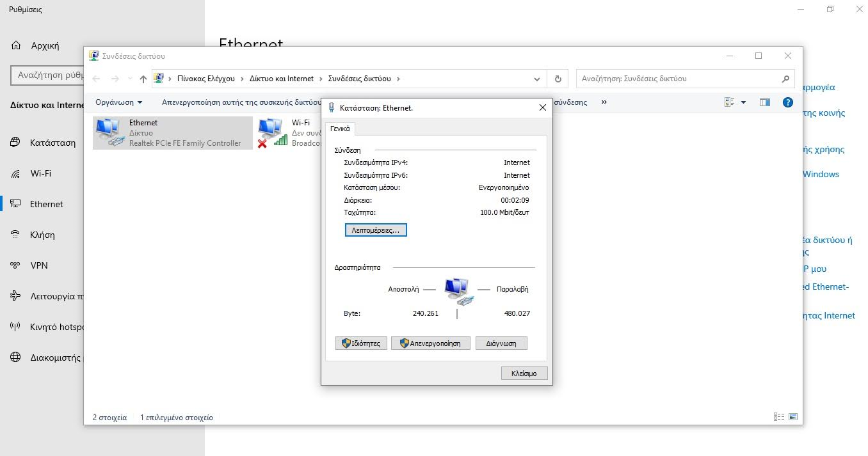This screenshot has height=456, width=868.
Task: Click the up arrow navigation icon
Action: click(143, 79)
